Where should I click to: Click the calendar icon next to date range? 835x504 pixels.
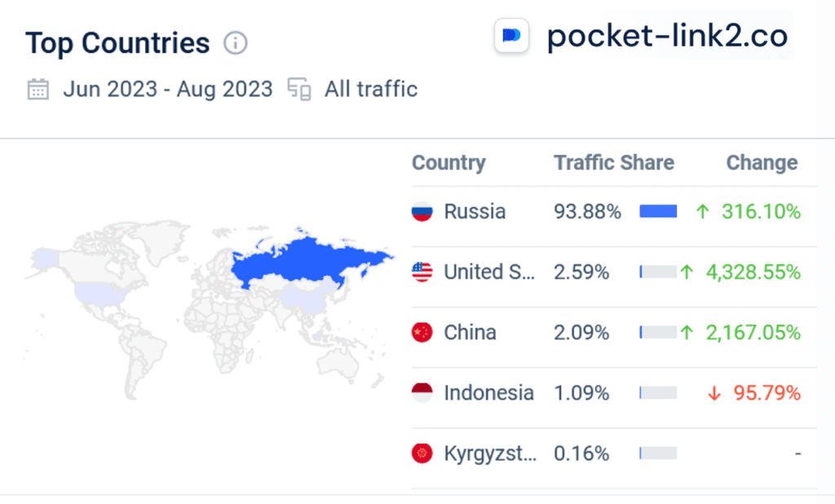(x=38, y=90)
